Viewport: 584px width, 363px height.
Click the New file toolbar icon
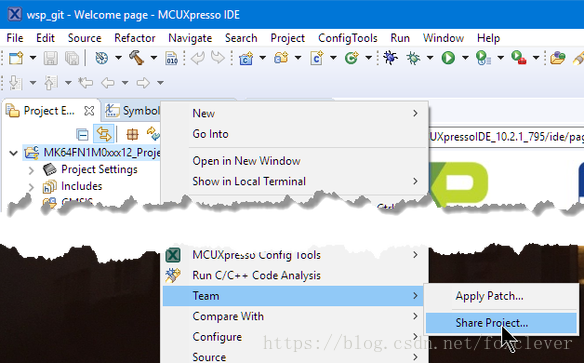pyautogui.click(x=16, y=58)
